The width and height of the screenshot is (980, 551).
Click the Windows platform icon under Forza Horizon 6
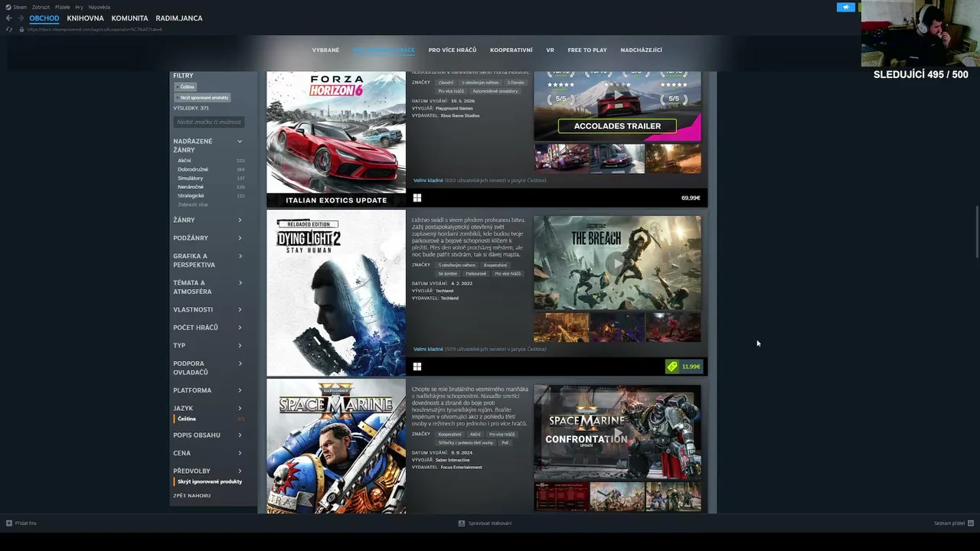point(417,197)
